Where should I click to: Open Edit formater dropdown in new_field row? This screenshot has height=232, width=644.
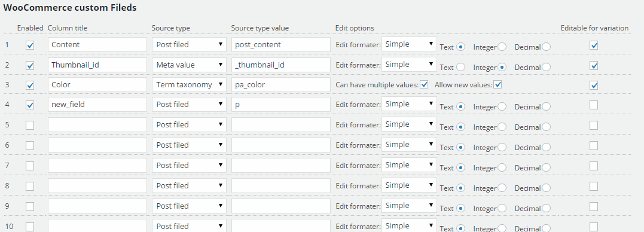point(409,104)
